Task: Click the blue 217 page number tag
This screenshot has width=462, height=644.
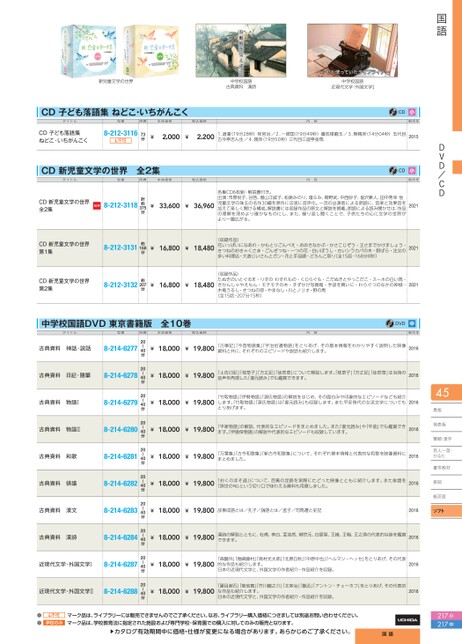Action: [446, 624]
